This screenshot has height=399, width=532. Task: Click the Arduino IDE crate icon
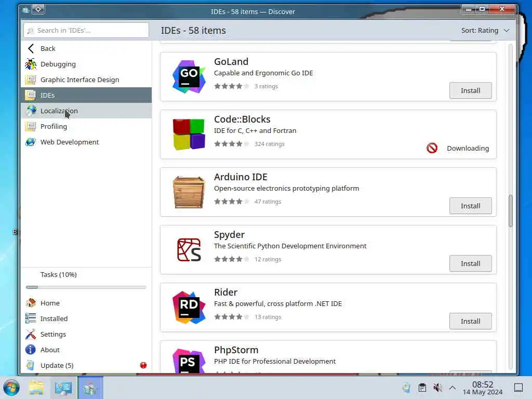(189, 192)
